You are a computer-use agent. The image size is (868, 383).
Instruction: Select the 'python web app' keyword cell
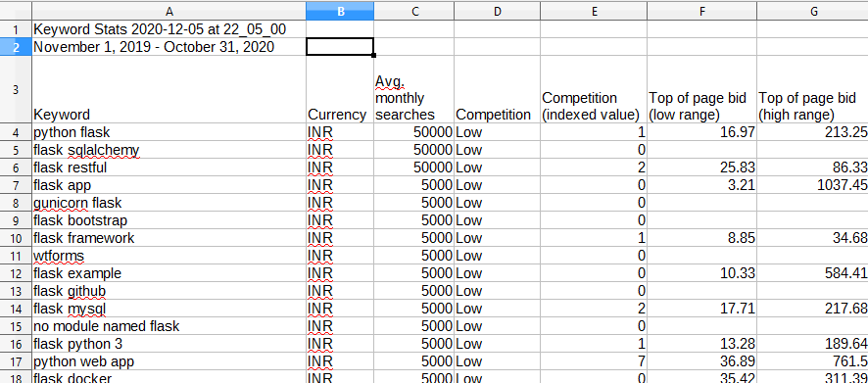click(169, 362)
